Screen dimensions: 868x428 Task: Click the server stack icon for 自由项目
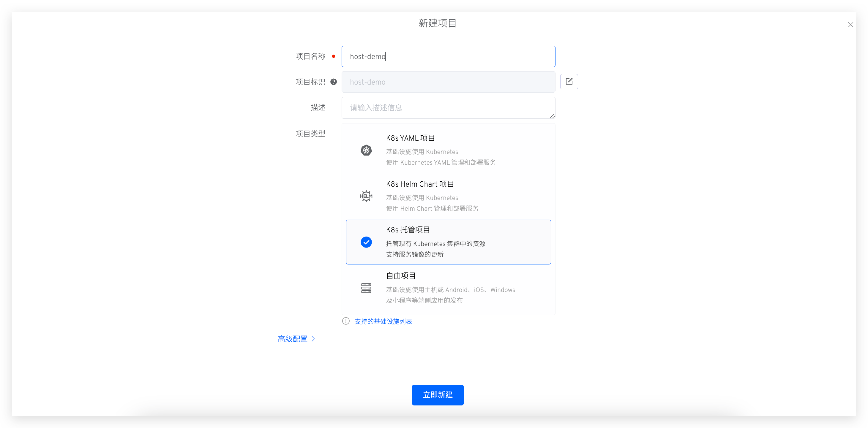point(366,288)
